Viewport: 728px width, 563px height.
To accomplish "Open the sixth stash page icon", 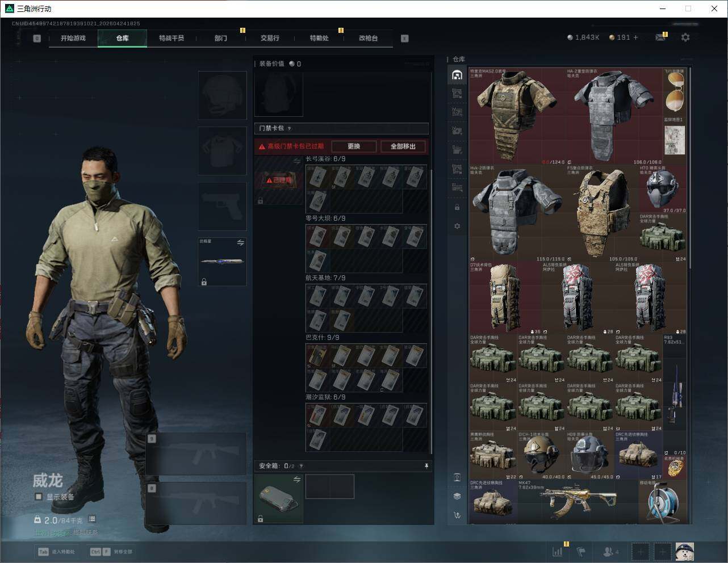I will (x=457, y=169).
